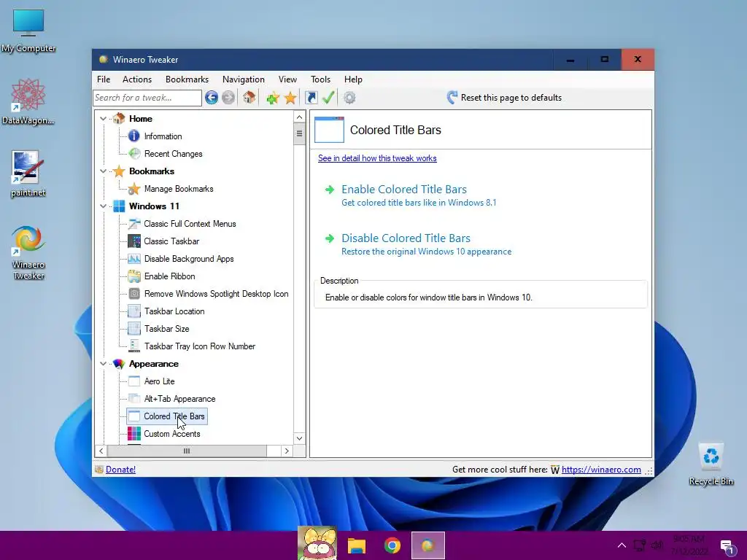The width and height of the screenshot is (747, 560).
Task: Click the Custom Accents colorful icon
Action: [134, 433]
